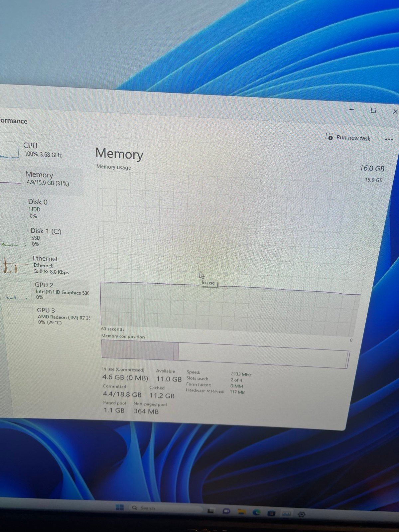Click the '16.0 GB' total memory text
The image size is (399, 532).
[372, 169]
